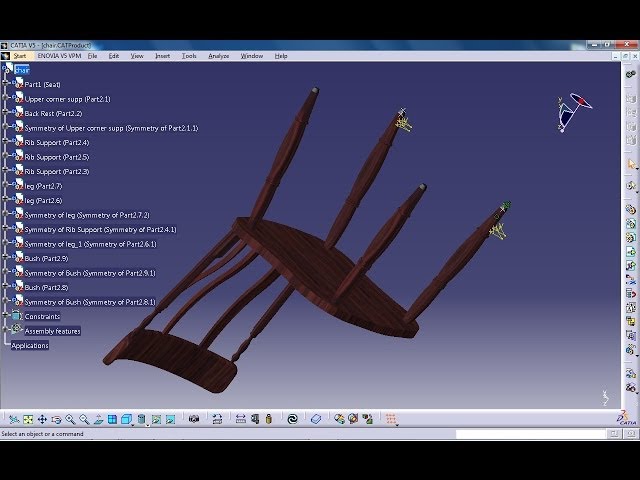
Task: Expand the Bush (Part2.9) node
Action: (x=5, y=257)
